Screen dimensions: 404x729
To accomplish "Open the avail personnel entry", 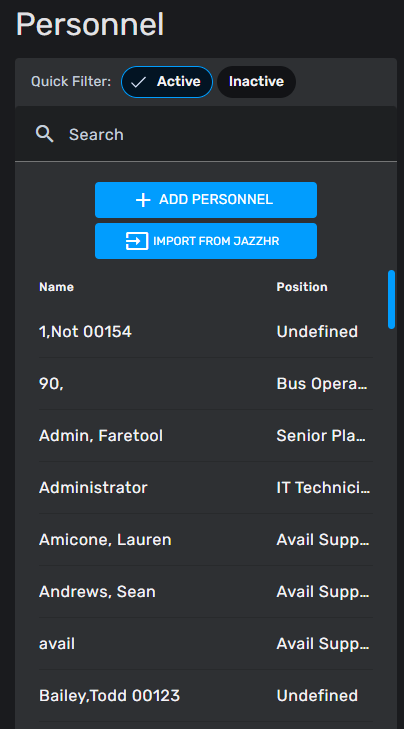I will coord(206,644).
